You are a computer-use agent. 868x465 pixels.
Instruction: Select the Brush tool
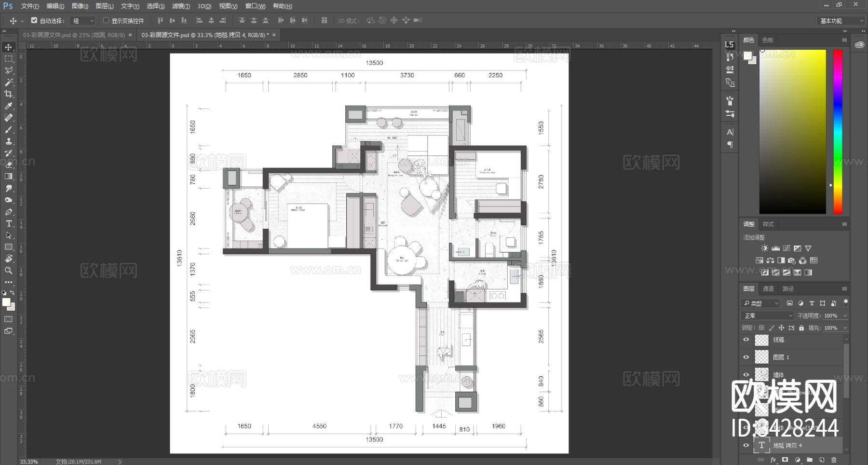[x=9, y=130]
